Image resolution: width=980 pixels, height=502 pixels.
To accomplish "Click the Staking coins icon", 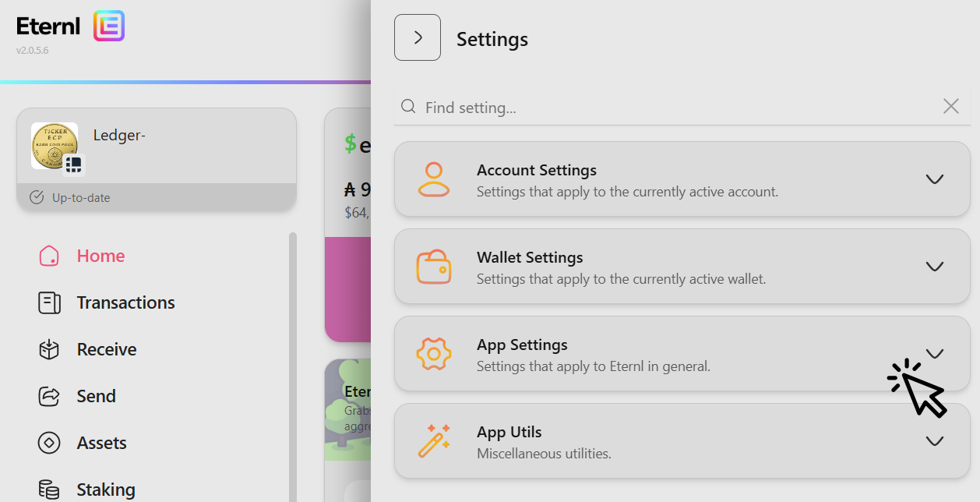I will tap(48, 489).
